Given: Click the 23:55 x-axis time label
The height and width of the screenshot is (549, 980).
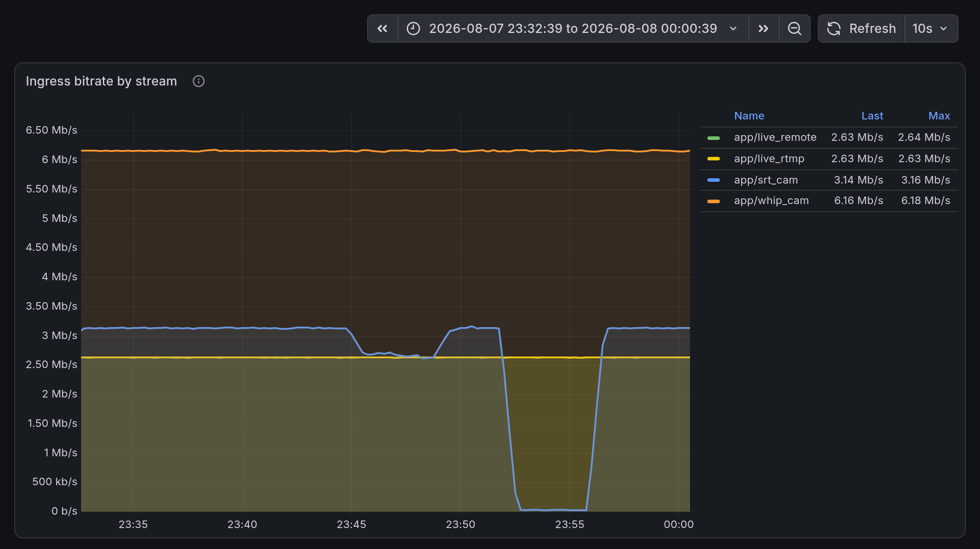Looking at the screenshot, I should click(569, 524).
